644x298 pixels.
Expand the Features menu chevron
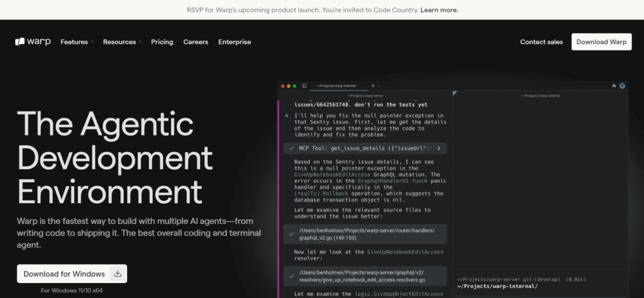(x=92, y=42)
